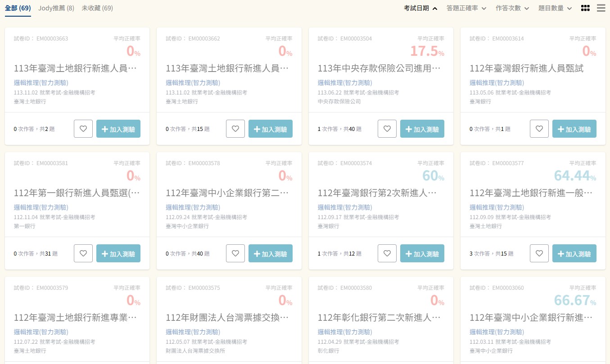Switch to grid view icon
Screen dimensions: 610x364
click(x=585, y=8)
